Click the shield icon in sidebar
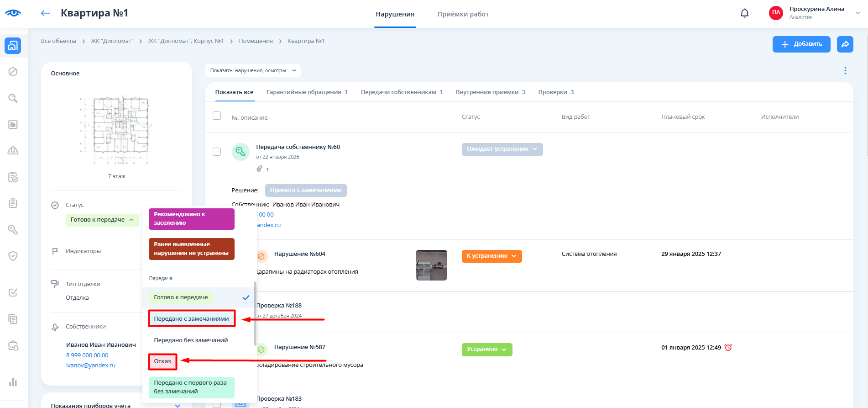 point(13,256)
